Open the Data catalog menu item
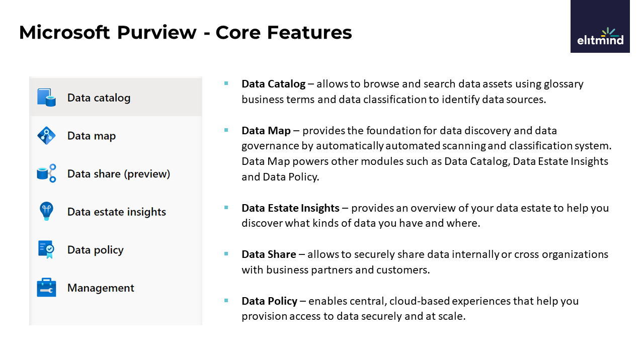644x362 pixels. (99, 98)
